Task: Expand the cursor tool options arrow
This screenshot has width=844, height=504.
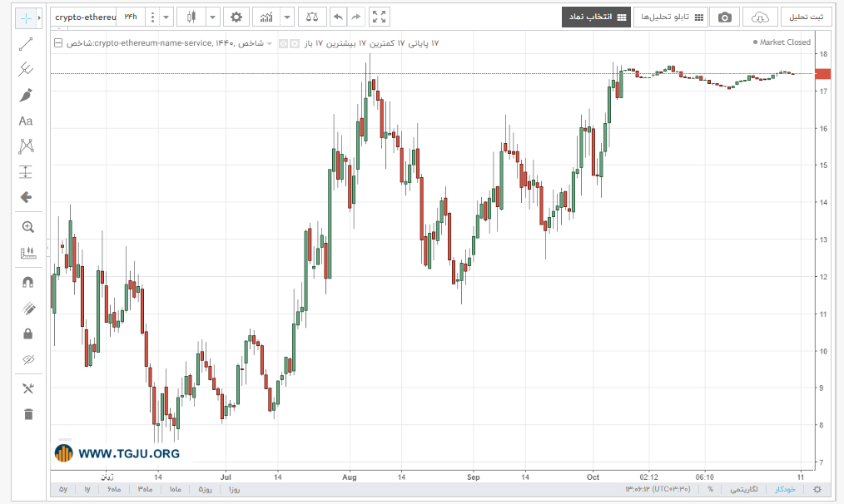Action: (x=39, y=17)
